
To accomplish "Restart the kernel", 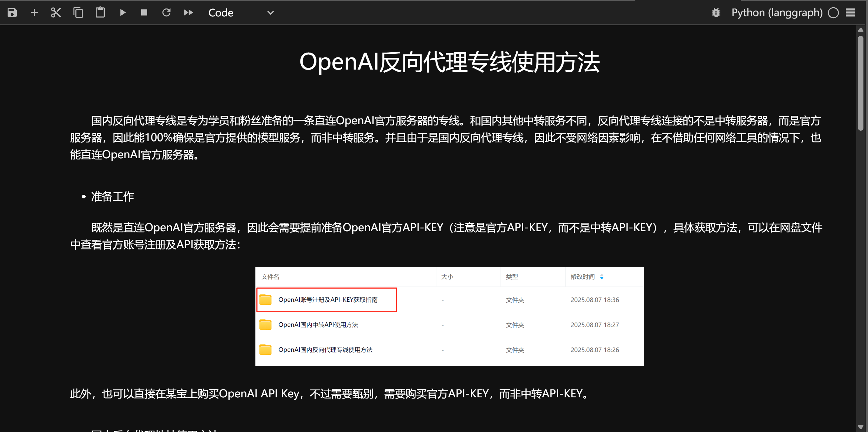I will click(x=166, y=13).
